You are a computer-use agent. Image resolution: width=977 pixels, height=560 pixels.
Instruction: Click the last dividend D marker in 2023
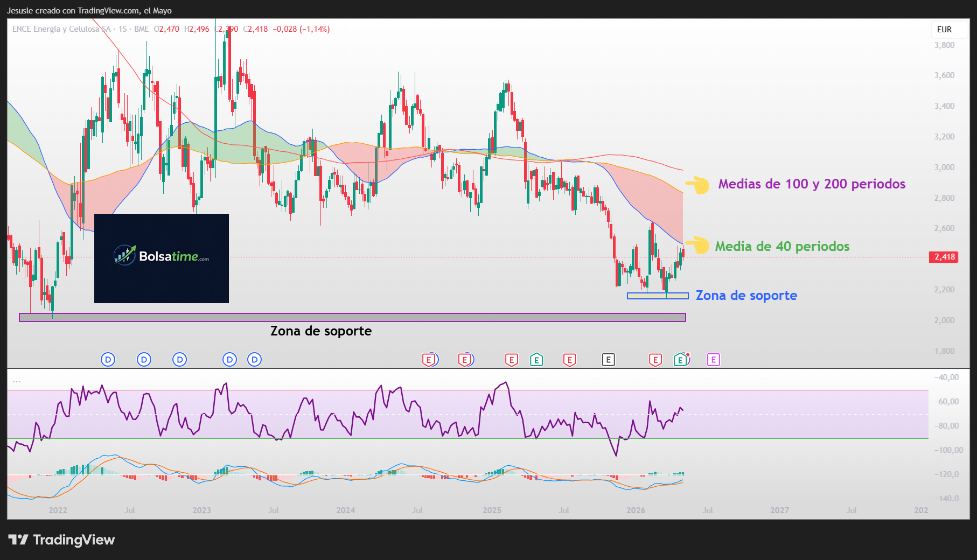(x=254, y=360)
